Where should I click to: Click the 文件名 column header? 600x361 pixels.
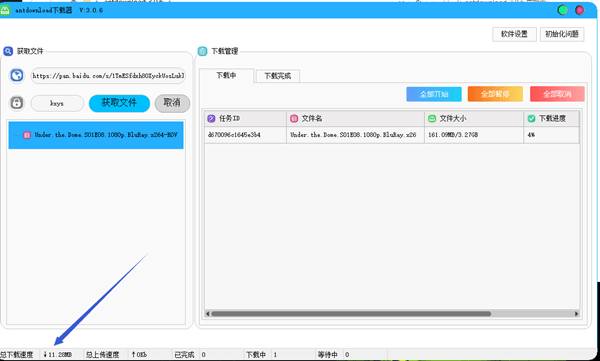[x=355, y=119]
